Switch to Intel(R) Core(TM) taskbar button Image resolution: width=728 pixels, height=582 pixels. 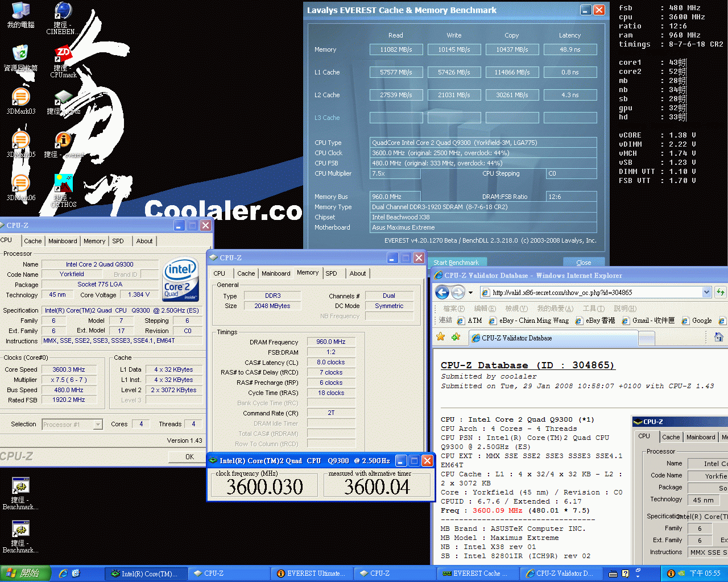[x=146, y=573]
